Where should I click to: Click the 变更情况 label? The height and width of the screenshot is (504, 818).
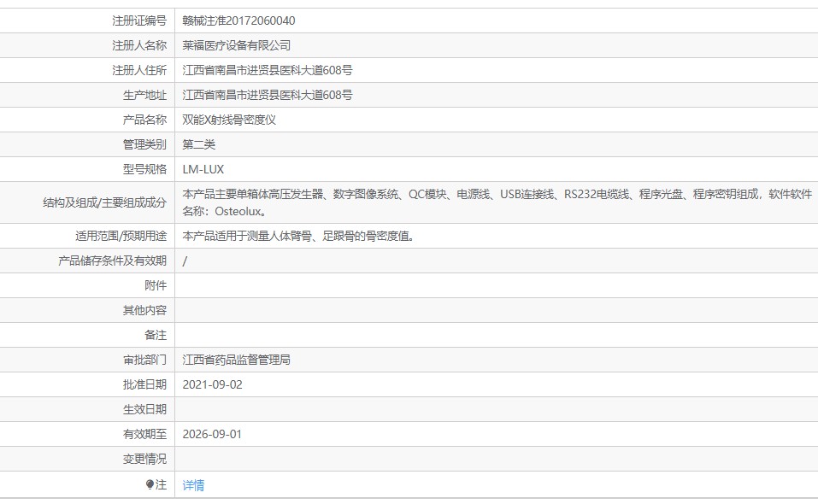(x=144, y=460)
